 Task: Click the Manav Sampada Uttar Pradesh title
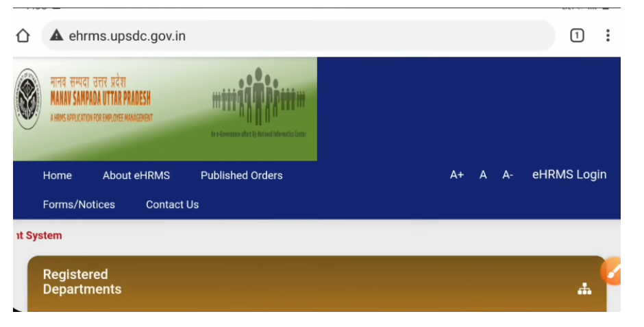click(101, 97)
